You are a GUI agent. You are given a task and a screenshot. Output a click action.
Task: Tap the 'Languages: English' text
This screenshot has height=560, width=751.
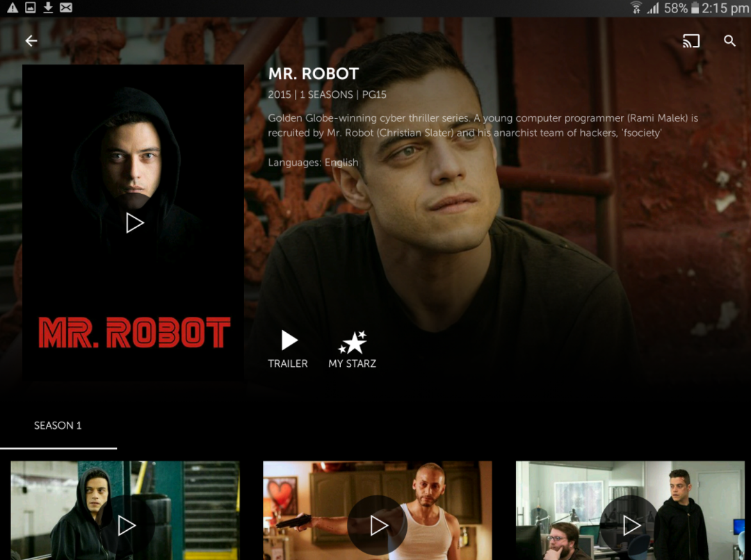313,163
